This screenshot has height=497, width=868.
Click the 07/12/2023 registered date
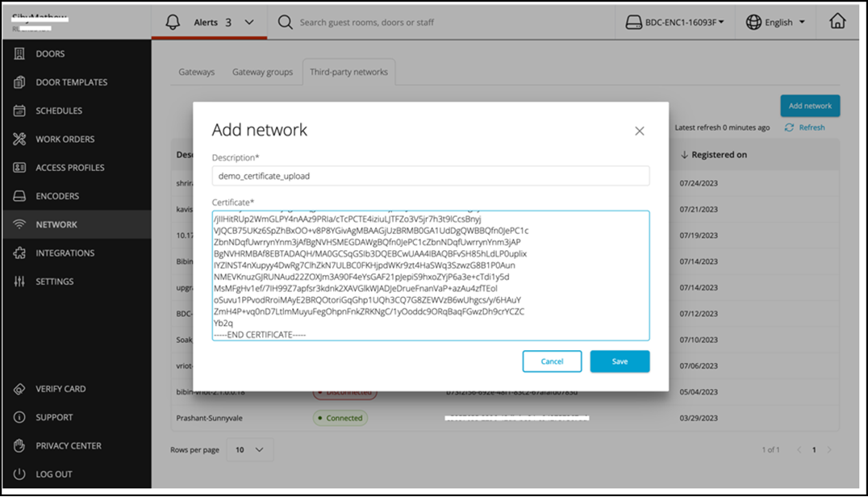pos(699,314)
